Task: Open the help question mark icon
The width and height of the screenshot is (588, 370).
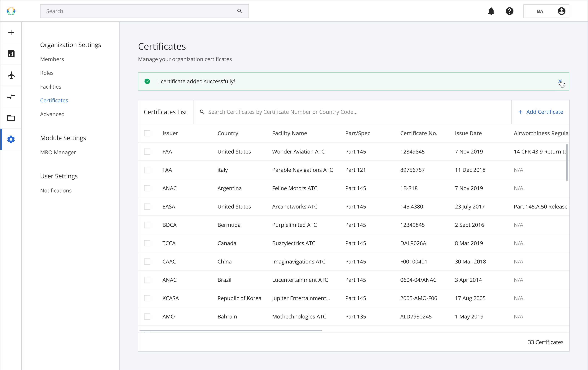Action: tap(509, 11)
